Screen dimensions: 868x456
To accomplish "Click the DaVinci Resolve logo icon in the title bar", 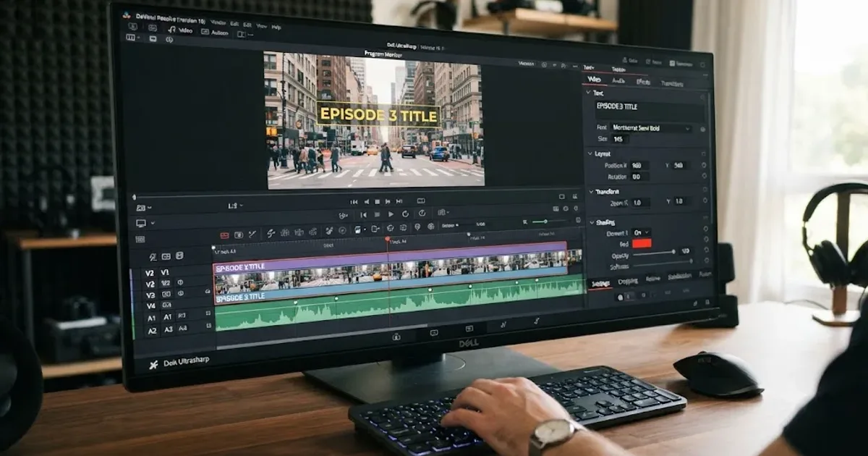I will click(x=127, y=15).
